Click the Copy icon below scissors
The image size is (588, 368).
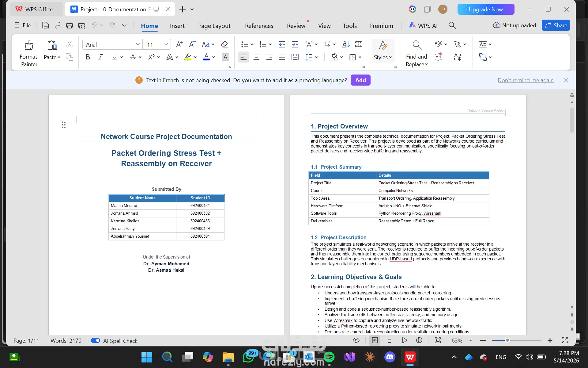[x=70, y=57]
